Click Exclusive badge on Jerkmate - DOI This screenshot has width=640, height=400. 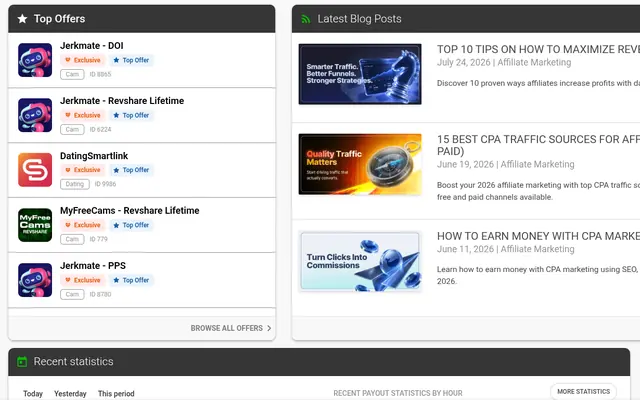point(83,60)
